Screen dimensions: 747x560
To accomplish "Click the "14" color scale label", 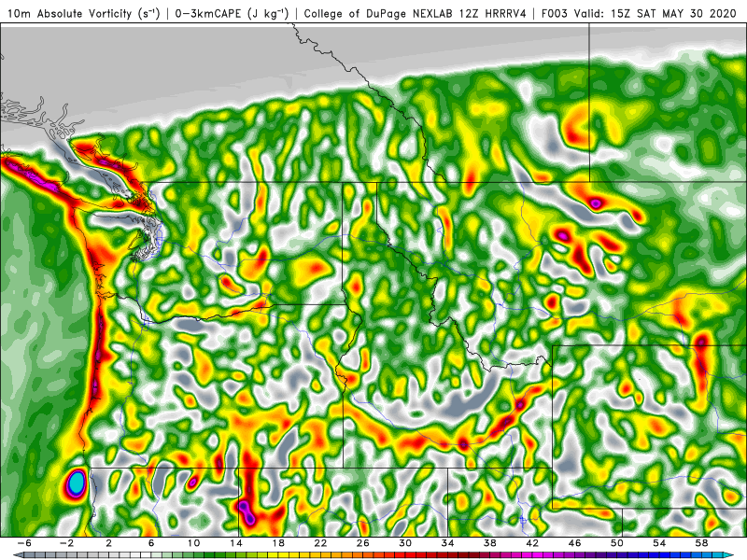I will 236,543.
